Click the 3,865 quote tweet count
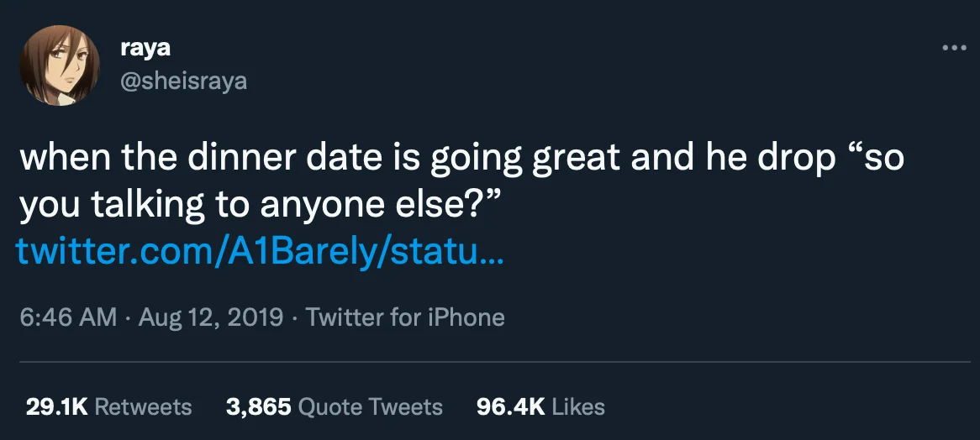The image size is (980, 440). coord(258,407)
